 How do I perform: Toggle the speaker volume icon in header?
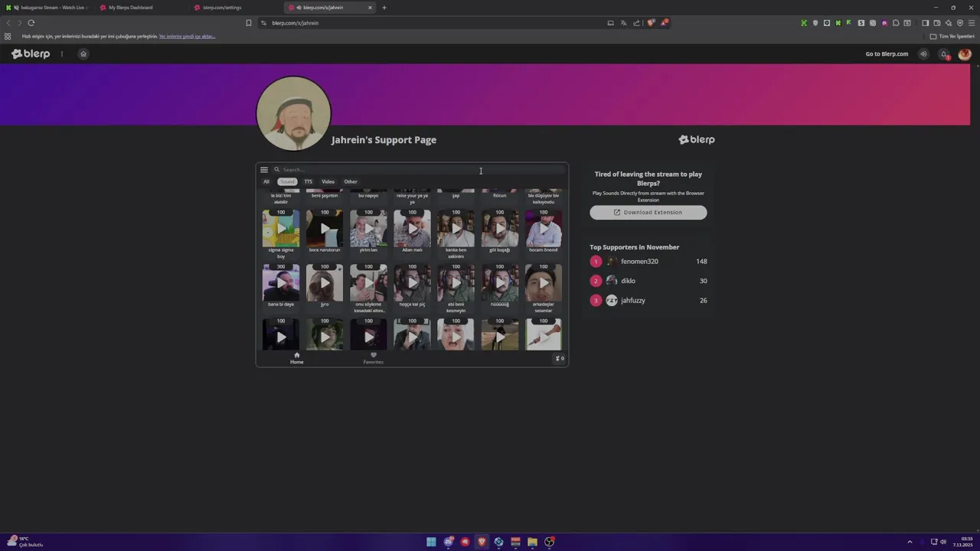point(923,54)
